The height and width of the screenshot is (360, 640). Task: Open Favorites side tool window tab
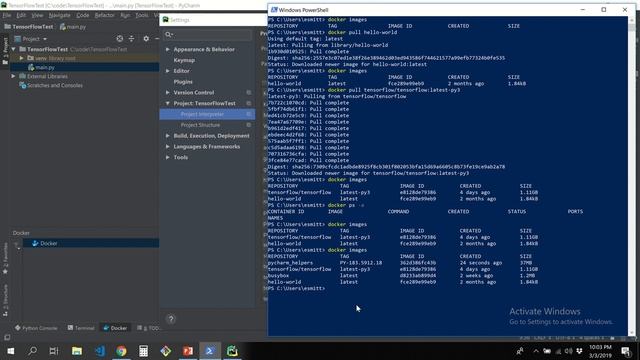5,258
